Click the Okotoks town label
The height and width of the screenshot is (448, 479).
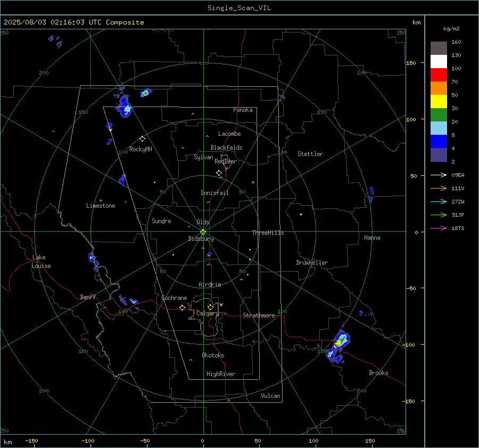click(213, 355)
